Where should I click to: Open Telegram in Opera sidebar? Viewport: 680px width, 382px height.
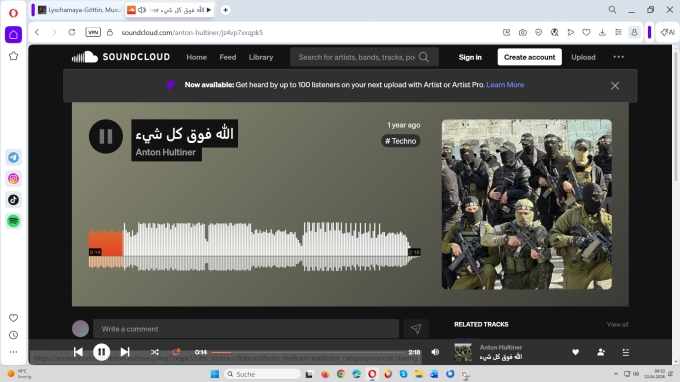(x=13, y=157)
